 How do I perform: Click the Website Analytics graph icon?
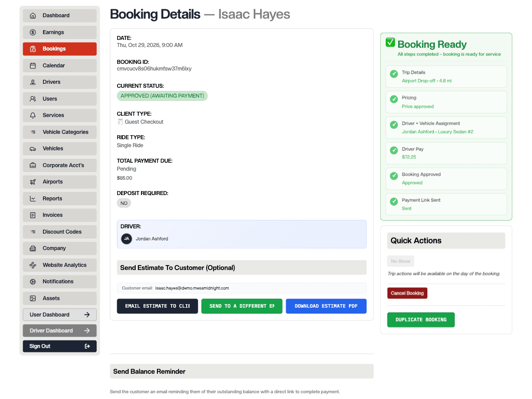(33, 265)
